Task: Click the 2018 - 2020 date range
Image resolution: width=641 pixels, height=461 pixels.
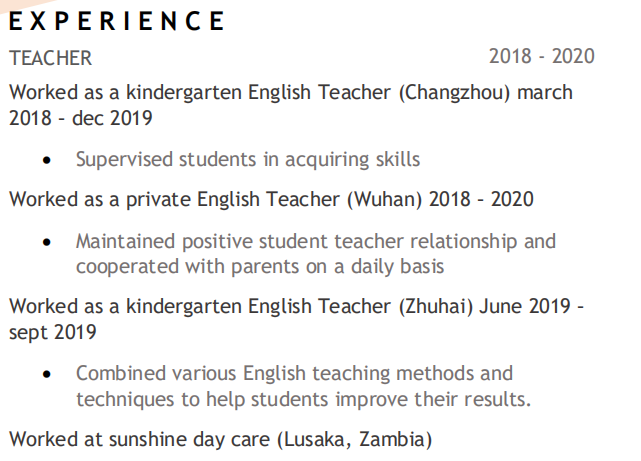Action: tap(541, 56)
